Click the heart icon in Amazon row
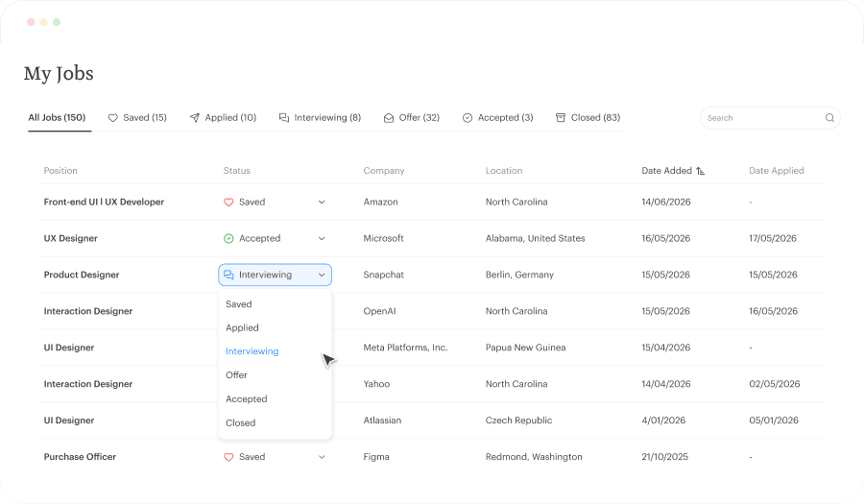 (x=228, y=203)
